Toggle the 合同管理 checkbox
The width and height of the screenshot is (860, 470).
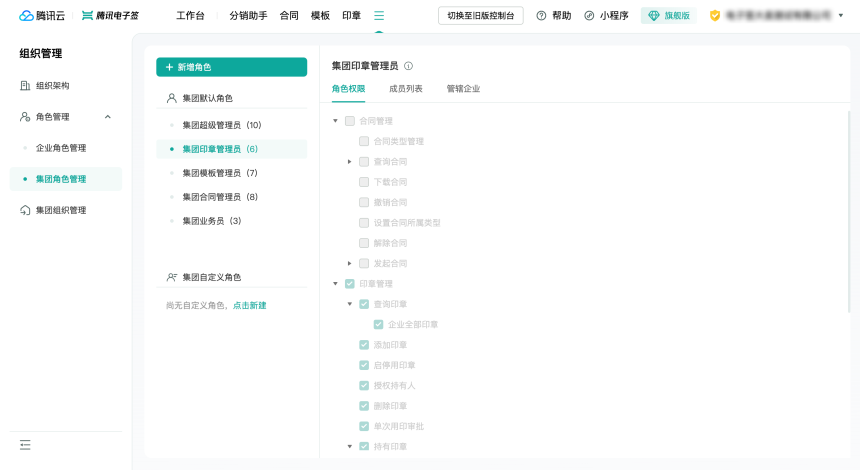pos(350,121)
